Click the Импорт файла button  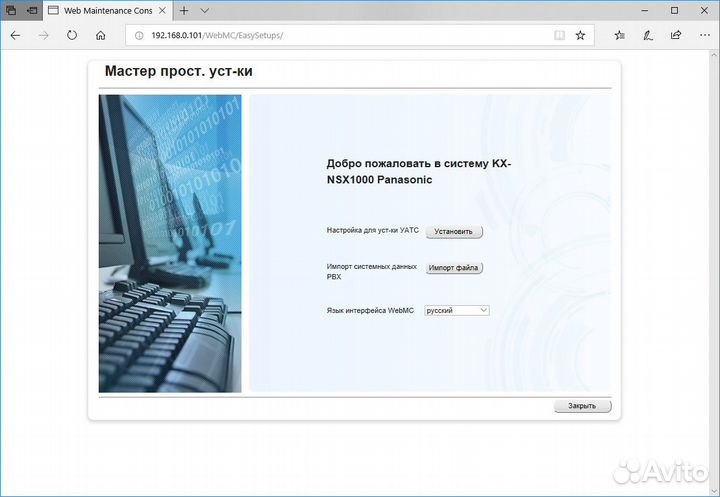coord(454,268)
